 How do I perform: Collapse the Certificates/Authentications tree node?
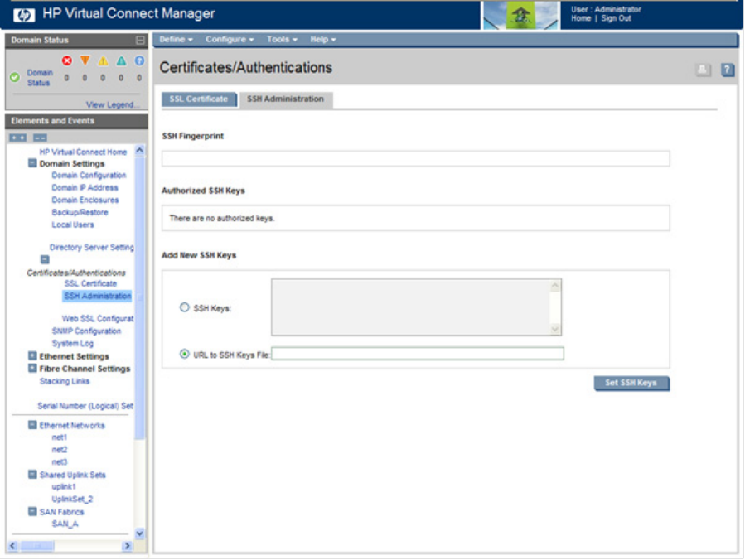(x=45, y=259)
